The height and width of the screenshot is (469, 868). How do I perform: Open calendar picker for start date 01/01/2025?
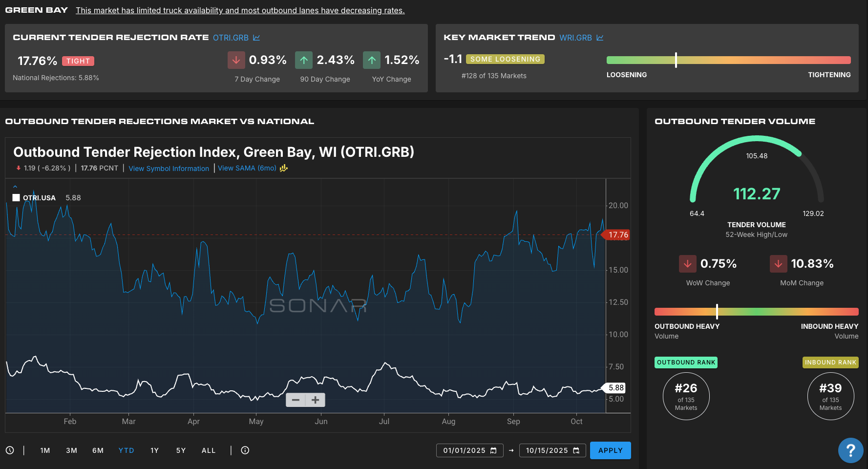(493, 450)
